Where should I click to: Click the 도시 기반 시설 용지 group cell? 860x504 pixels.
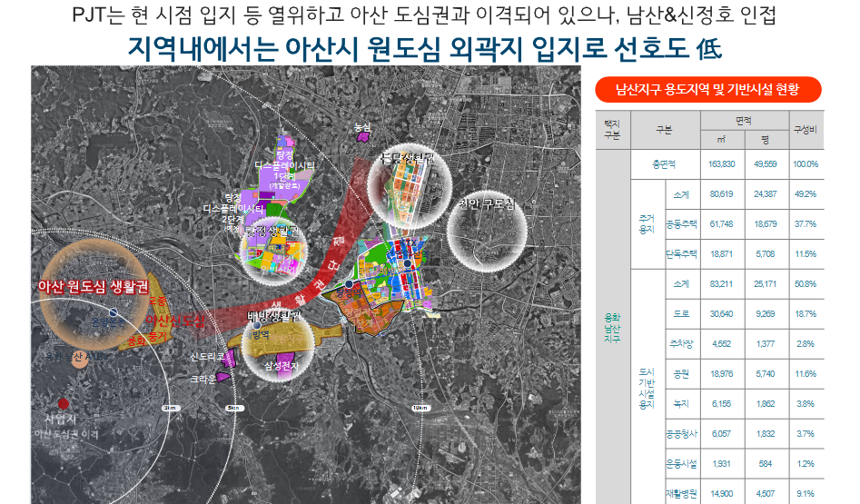(647, 389)
